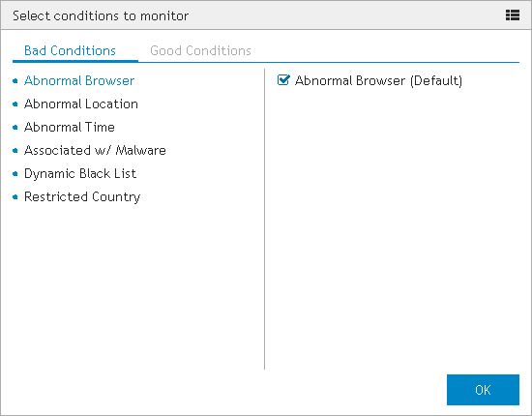Select Associated w/ Malware condition
Image resolution: width=532 pixels, height=416 pixels.
(x=95, y=150)
